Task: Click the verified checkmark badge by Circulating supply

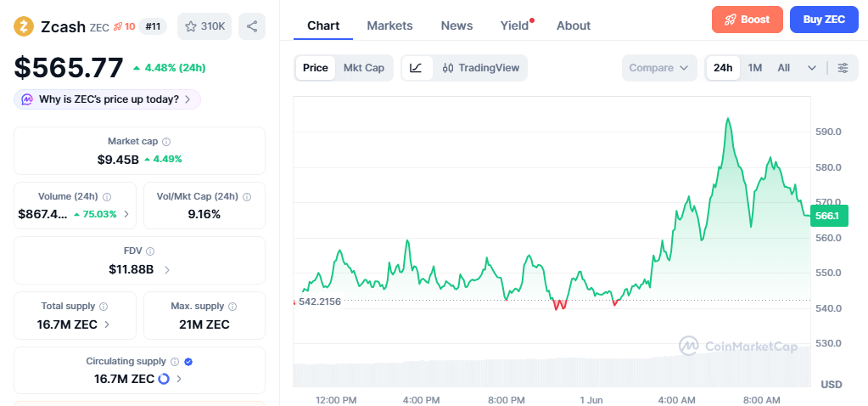Action: [x=188, y=362]
